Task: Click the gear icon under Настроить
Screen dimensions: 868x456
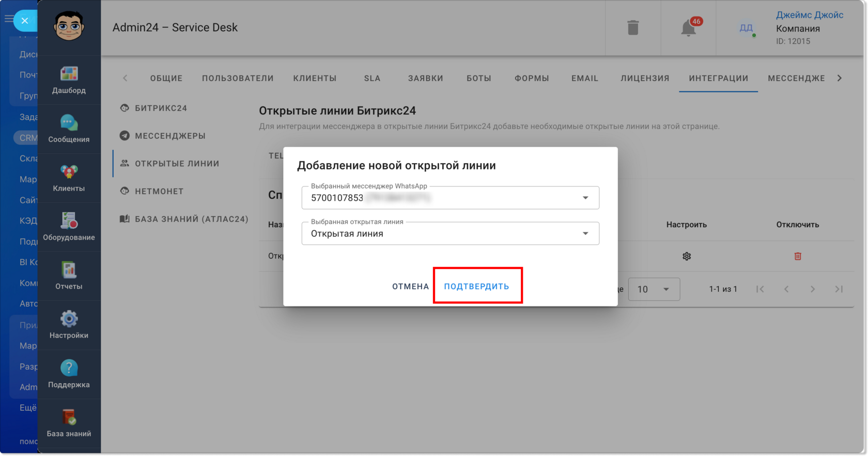Action: [687, 256]
